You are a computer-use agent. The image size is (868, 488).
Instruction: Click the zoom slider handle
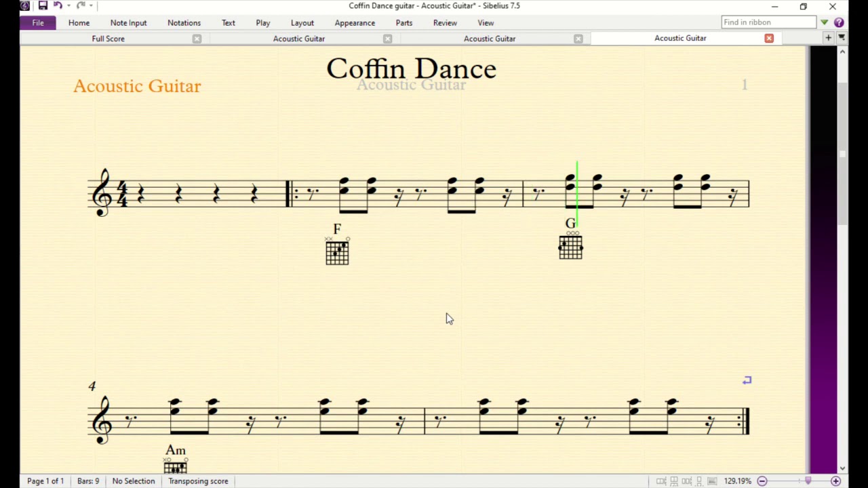[x=808, y=481]
